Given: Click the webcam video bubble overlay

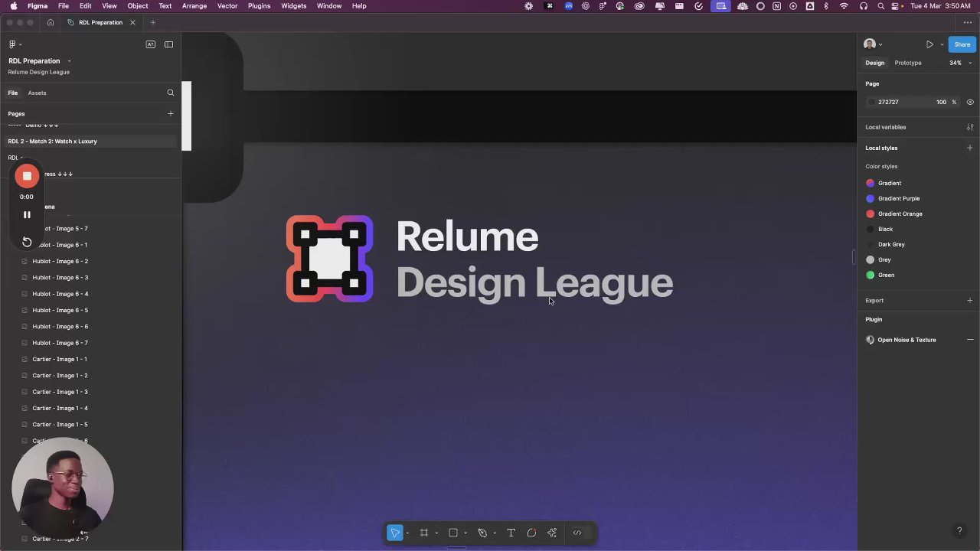Looking at the screenshot, I should [x=63, y=487].
